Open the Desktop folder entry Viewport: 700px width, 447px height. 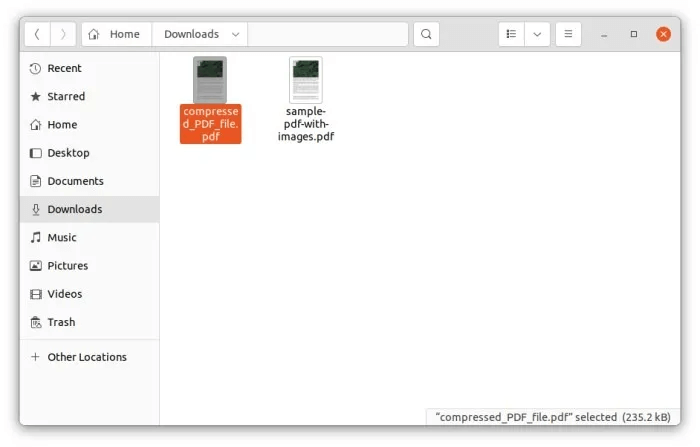pos(89,153)
